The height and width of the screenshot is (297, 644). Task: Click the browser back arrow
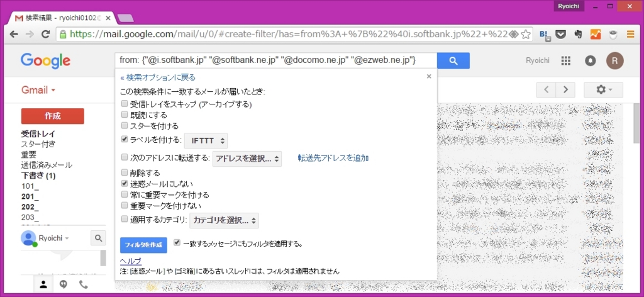[14, 34]
